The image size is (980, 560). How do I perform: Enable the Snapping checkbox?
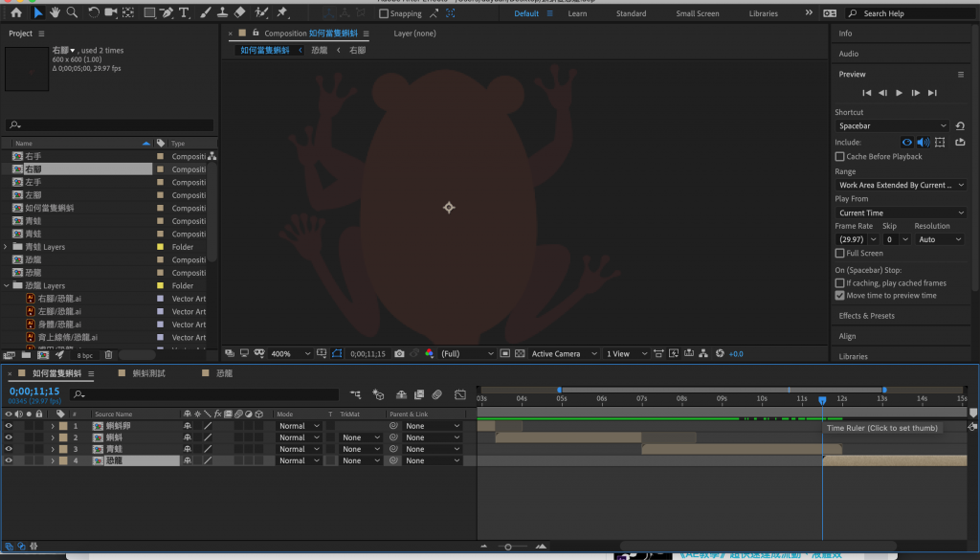tap(384, 13)
